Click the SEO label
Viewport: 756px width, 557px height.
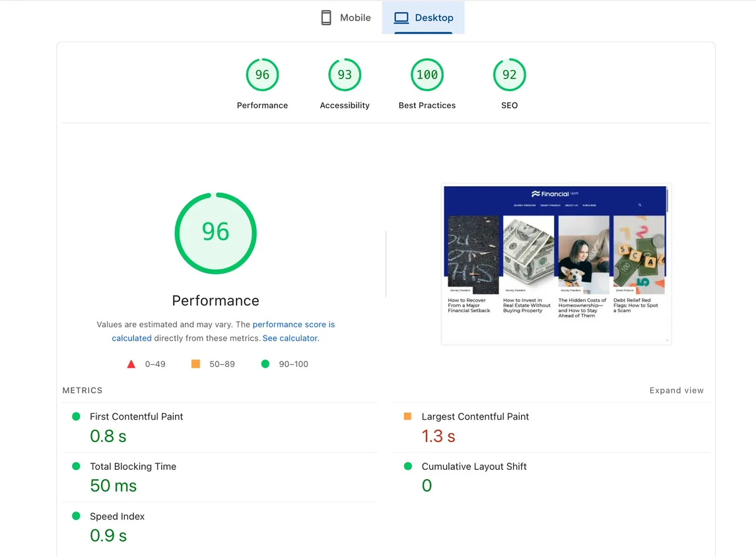pyautogui.click(x=510, y=106)
